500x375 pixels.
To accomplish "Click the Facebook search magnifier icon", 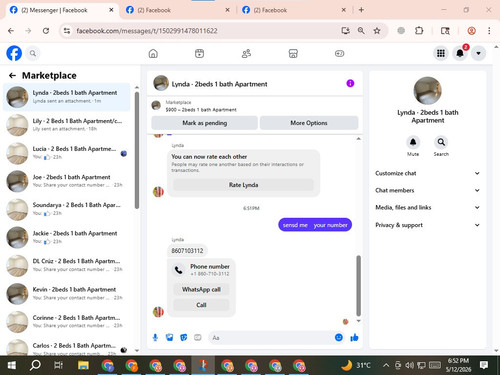I will (x=33, y=53).
